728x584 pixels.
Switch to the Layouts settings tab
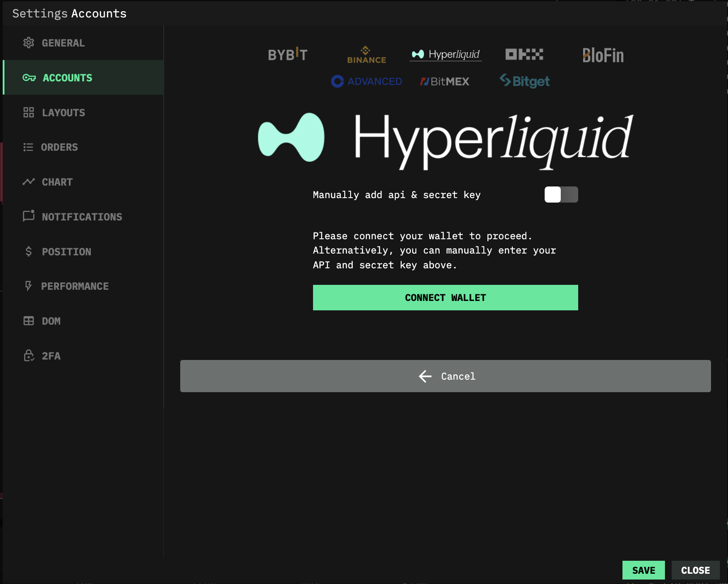[x=63, y=113]
